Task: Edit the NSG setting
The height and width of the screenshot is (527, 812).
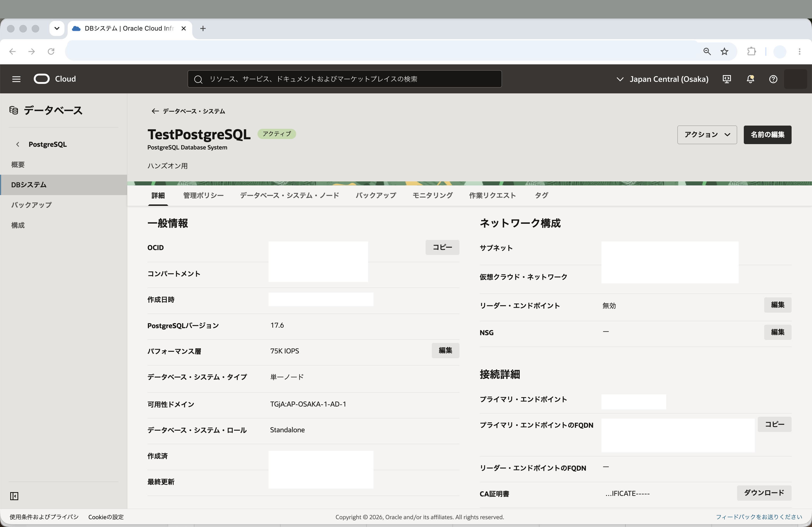Action: click(778, 332)
